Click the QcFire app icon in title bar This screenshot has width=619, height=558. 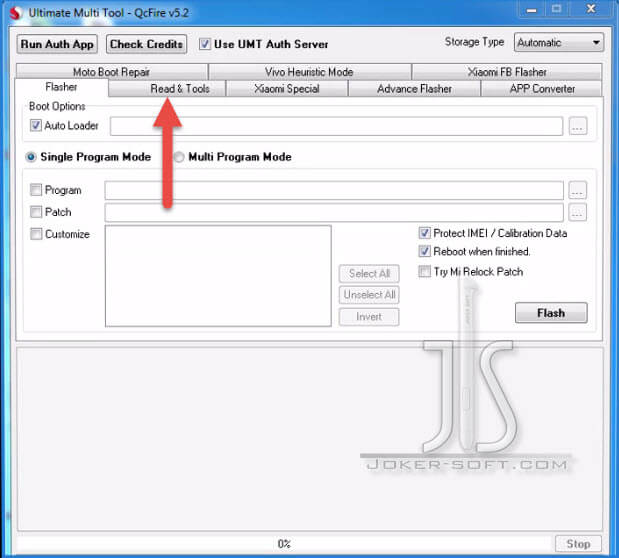pos(15,13)
